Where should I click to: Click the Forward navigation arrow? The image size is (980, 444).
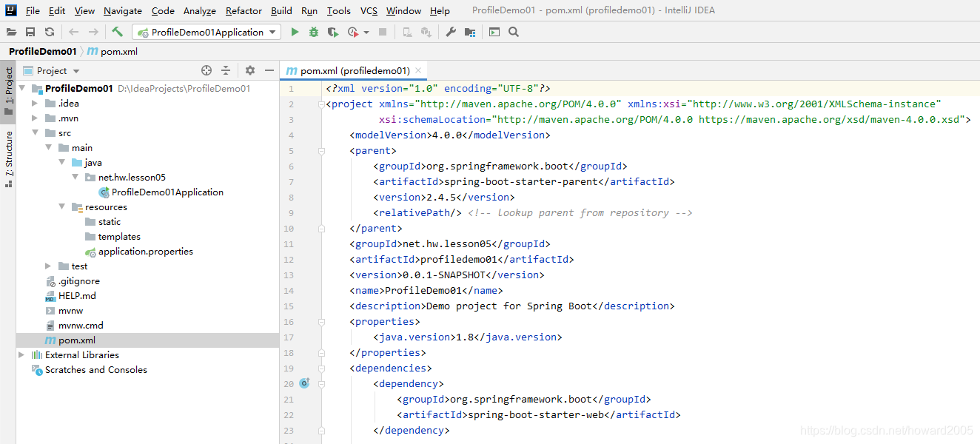pyautogui.click(x=93, y=32)
